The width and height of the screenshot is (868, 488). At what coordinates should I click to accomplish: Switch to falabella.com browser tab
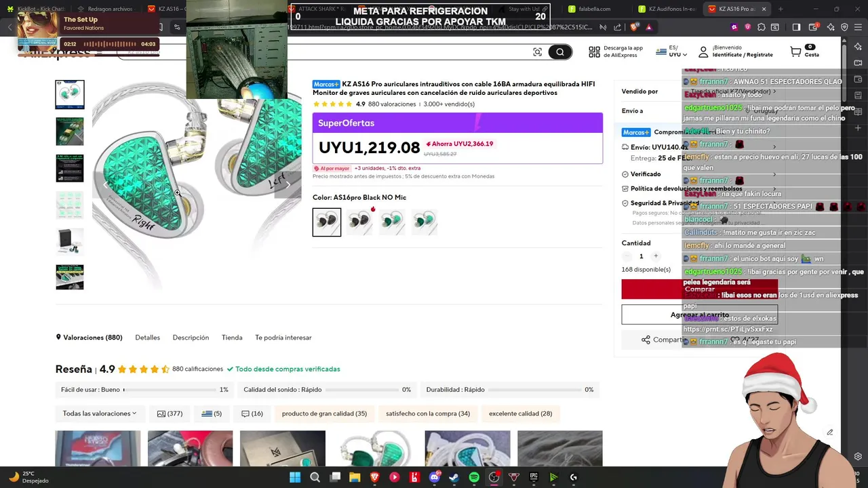coord(597,9)
